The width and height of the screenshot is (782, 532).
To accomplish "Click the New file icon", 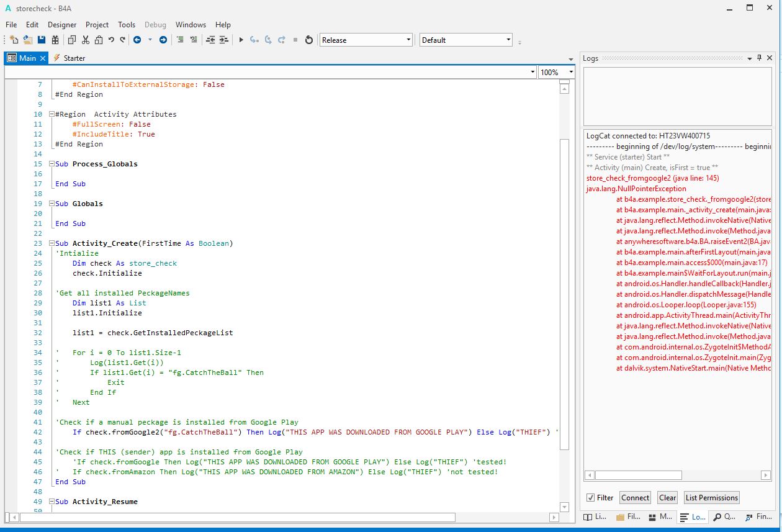I will 14,40.
